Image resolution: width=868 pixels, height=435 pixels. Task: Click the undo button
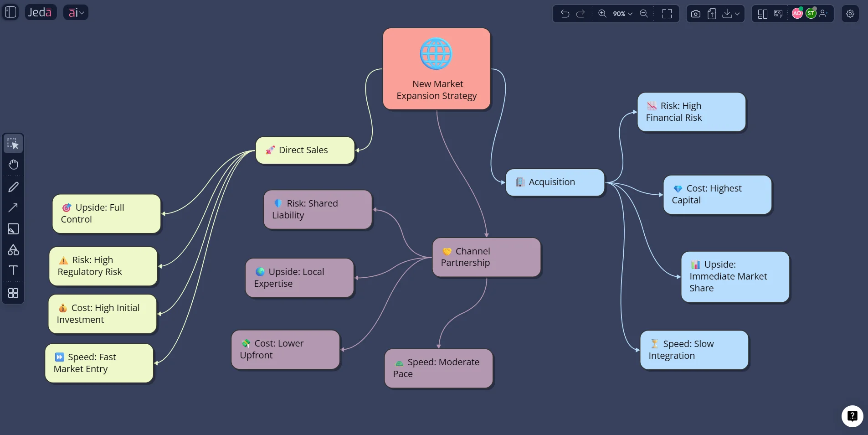565,14
